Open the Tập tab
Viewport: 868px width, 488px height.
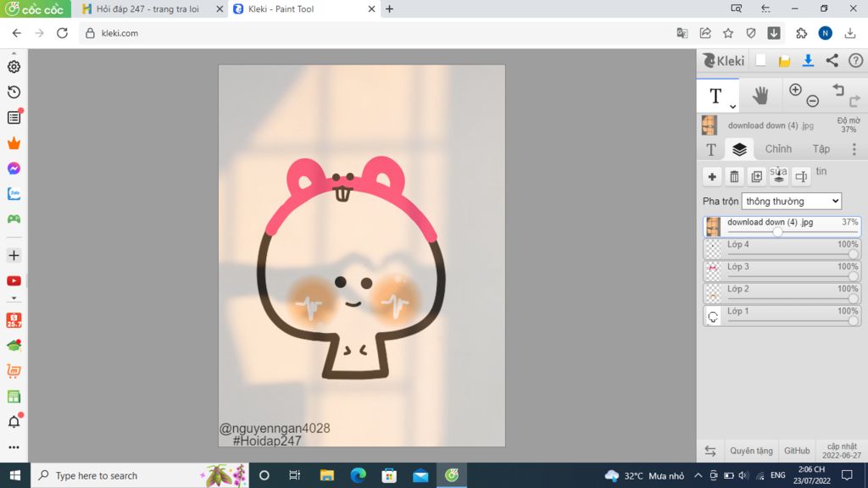(821, 149)
